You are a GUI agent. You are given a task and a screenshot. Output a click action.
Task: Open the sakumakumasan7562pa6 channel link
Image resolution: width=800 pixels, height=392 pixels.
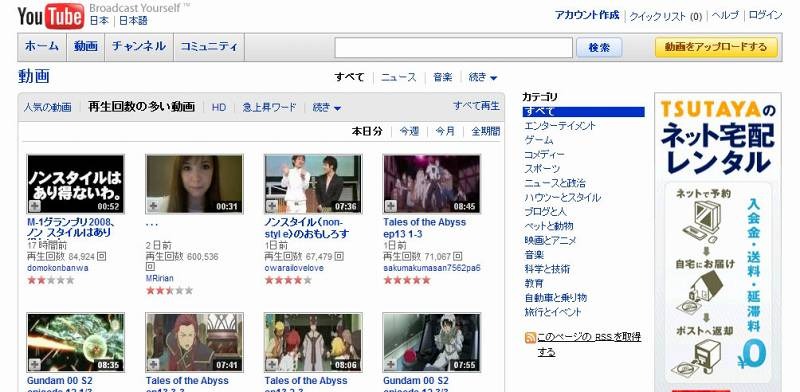[x=432, y=268]
